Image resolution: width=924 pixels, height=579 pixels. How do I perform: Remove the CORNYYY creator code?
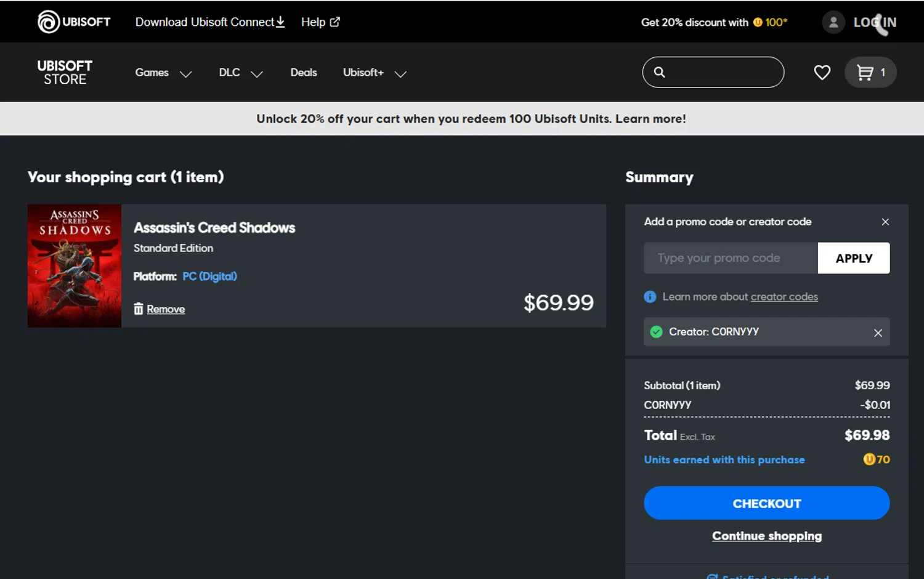pyautogui.click(x=878, y=333)
